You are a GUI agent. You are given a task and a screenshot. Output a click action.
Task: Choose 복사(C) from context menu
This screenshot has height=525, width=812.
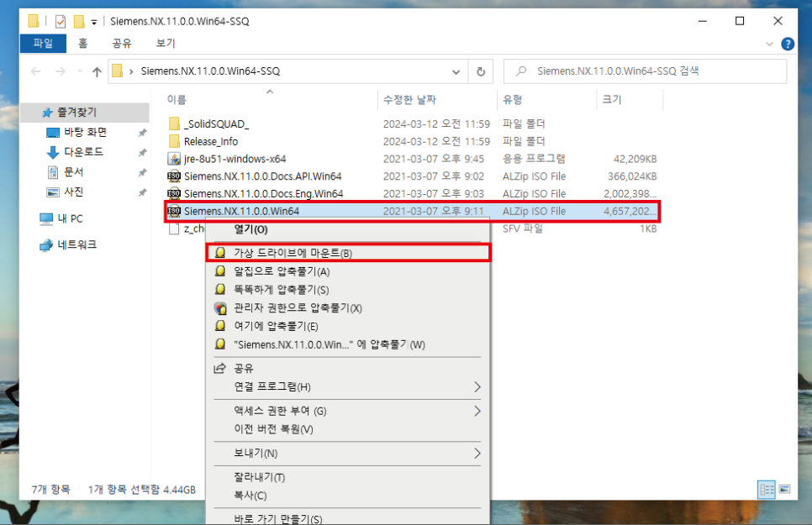point(347,496)
